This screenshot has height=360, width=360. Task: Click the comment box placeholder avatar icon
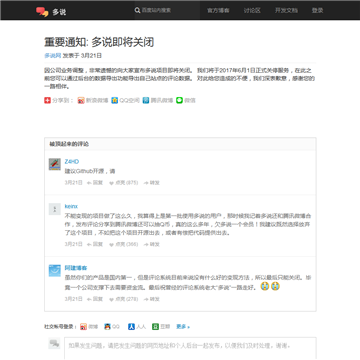point(54,343)
